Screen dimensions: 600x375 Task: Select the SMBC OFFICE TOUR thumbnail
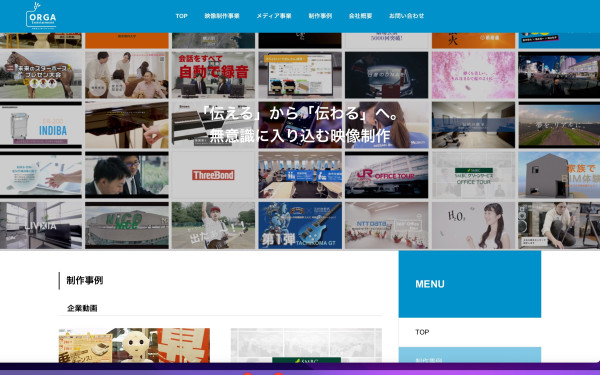tap(473, 175)
